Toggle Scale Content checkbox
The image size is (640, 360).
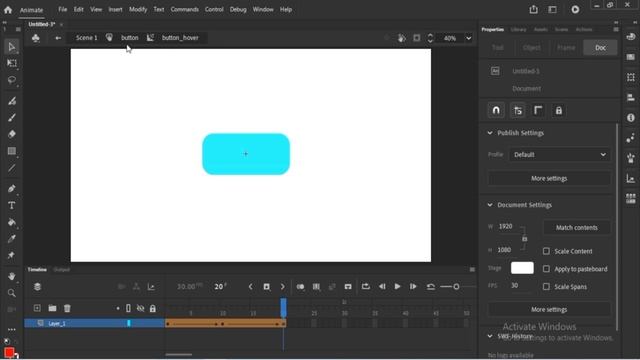(546, 251)
